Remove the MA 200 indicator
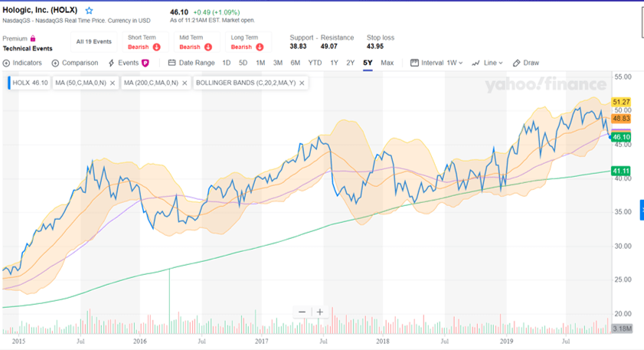 point(185,83)
